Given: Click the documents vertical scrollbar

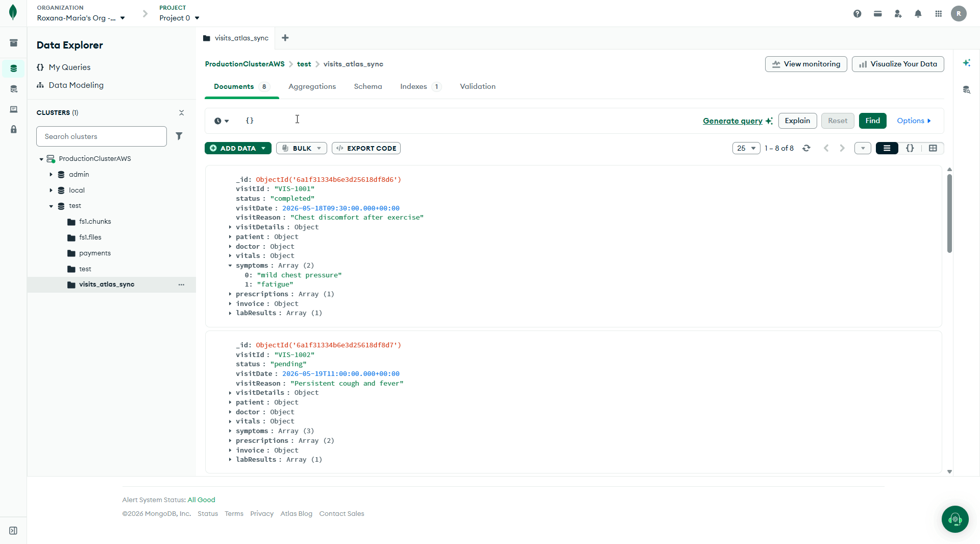Looking at the screenshot, I should coord(949,213).
